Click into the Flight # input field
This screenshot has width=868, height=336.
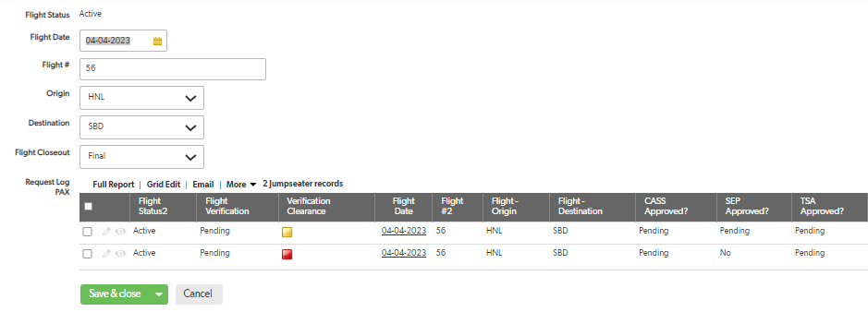tap(173, 69)
